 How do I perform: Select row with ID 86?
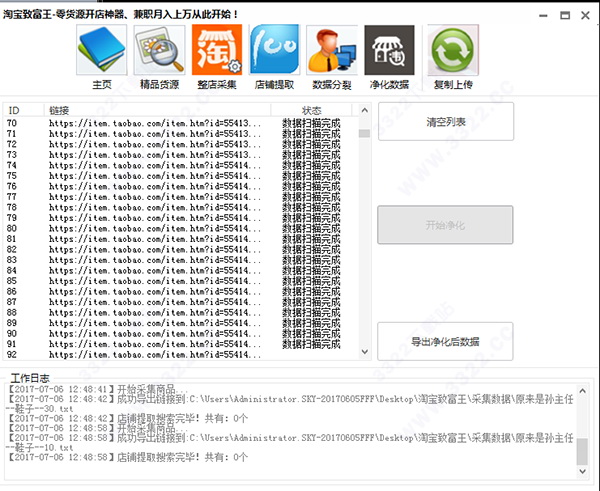[x=181, y=292]
